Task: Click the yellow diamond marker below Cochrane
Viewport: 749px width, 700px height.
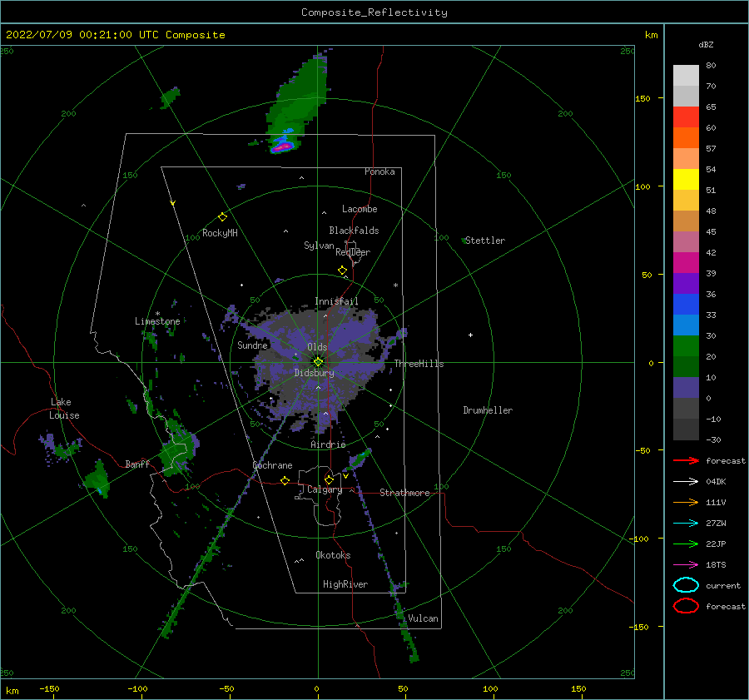Action: tap(285, 480)
